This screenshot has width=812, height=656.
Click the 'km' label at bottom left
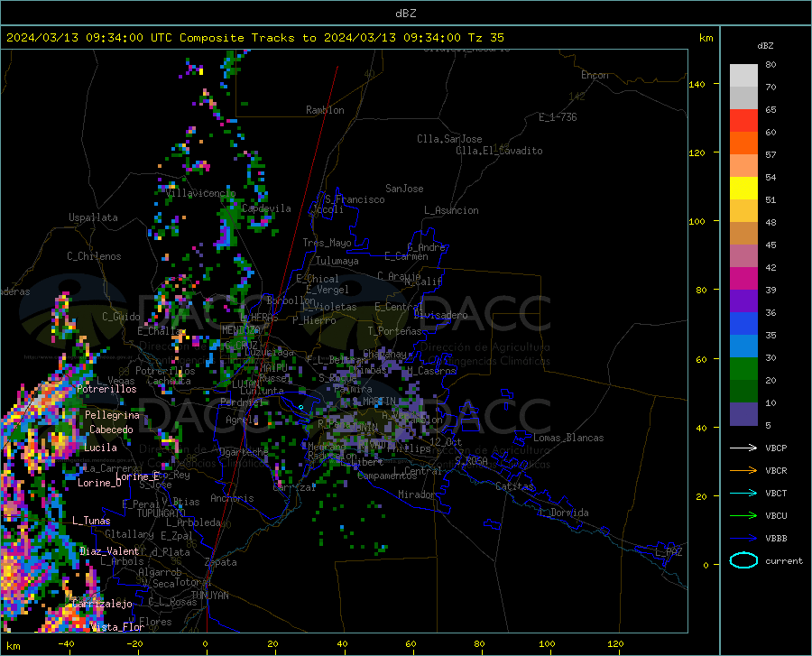coord(14,646)
